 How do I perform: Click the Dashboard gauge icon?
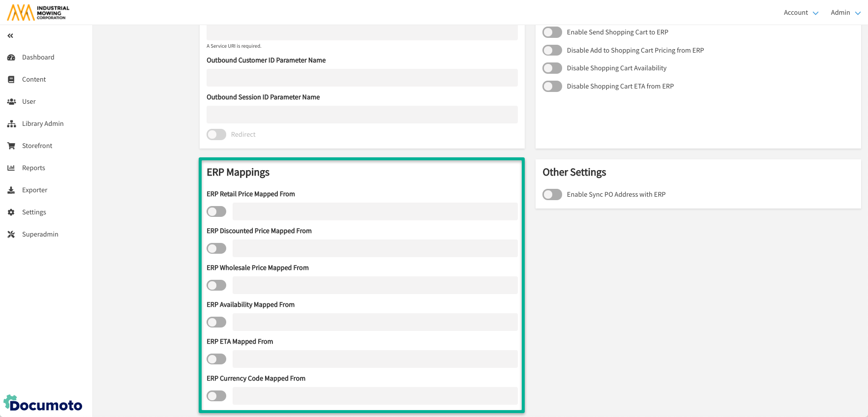[11, 58]
